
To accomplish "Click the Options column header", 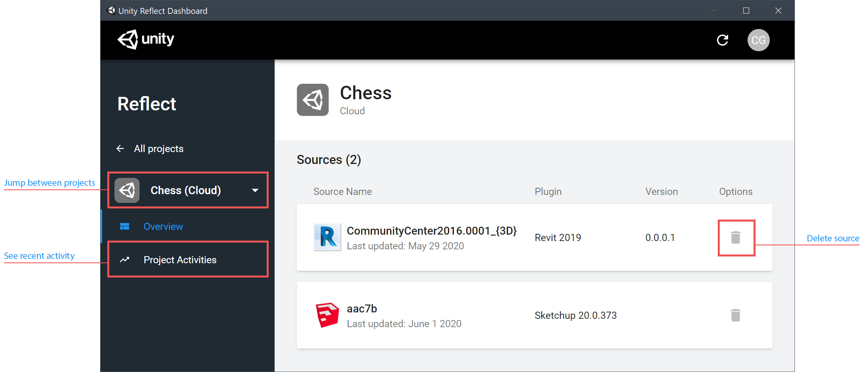I will (736, 191).
